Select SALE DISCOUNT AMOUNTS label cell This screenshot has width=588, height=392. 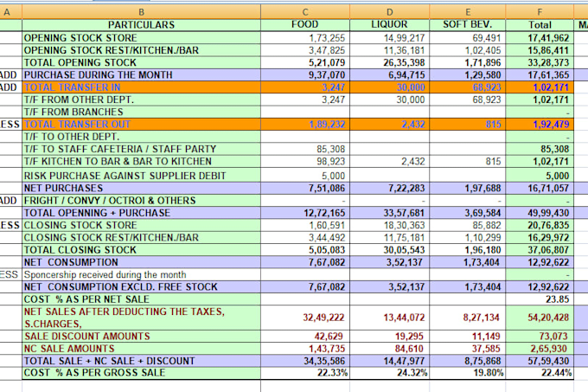[x=141, y=337]
